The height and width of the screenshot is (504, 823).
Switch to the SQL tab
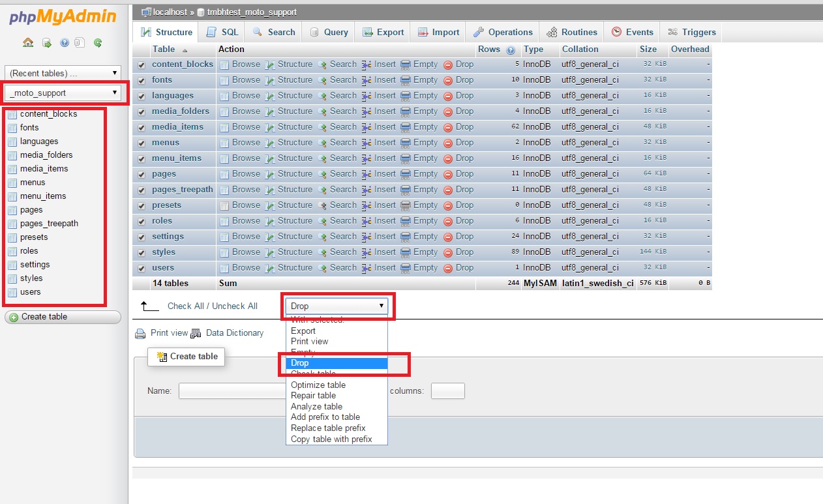pos(222,32)
